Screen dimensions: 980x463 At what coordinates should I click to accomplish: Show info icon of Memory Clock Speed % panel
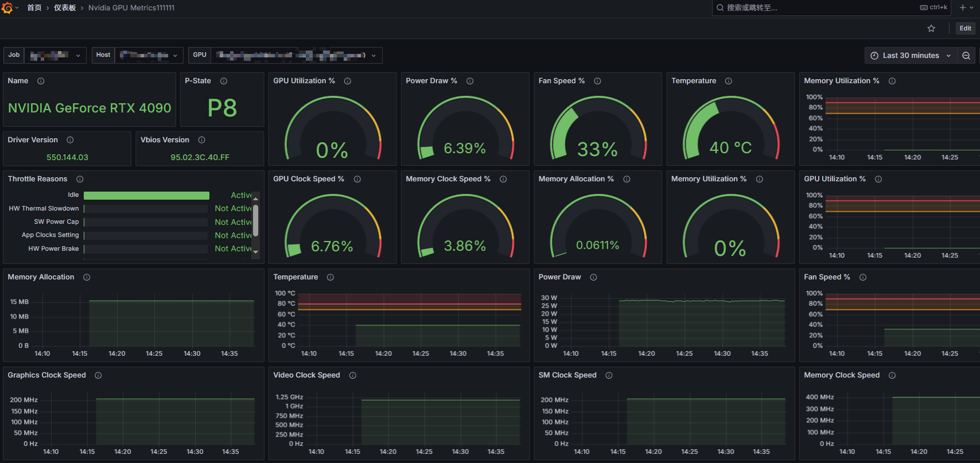point(503,179)
